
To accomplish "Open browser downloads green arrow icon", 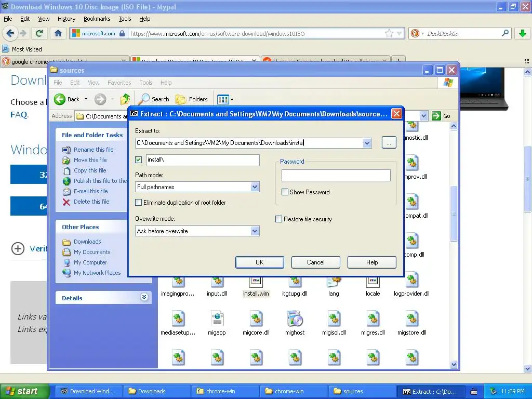I will 523,33.
